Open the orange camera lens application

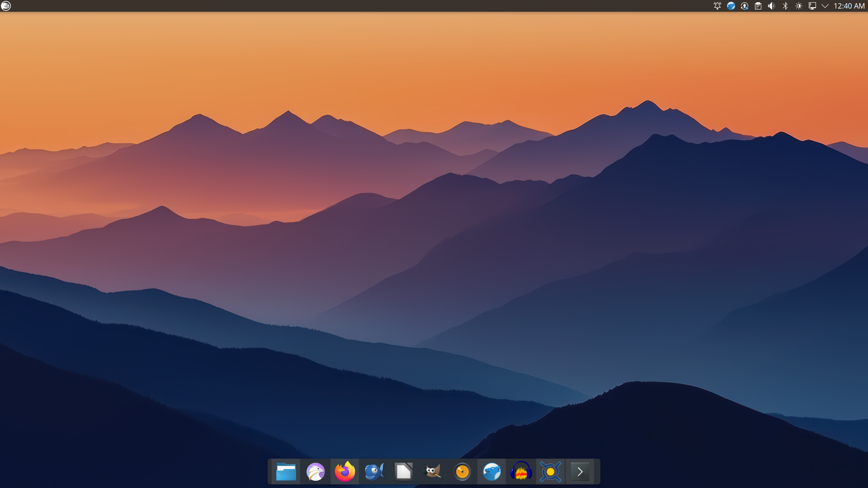(x=462, y=472)
